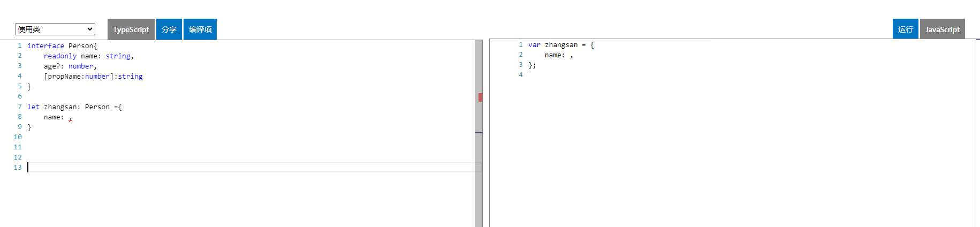Click the 'string' type on line 2
This screenshot has width=980, height=227.
click(x=118, y=56)
